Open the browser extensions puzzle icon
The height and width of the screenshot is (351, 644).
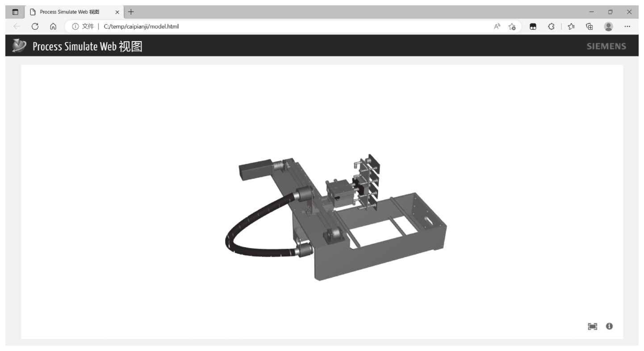point(551,26)
